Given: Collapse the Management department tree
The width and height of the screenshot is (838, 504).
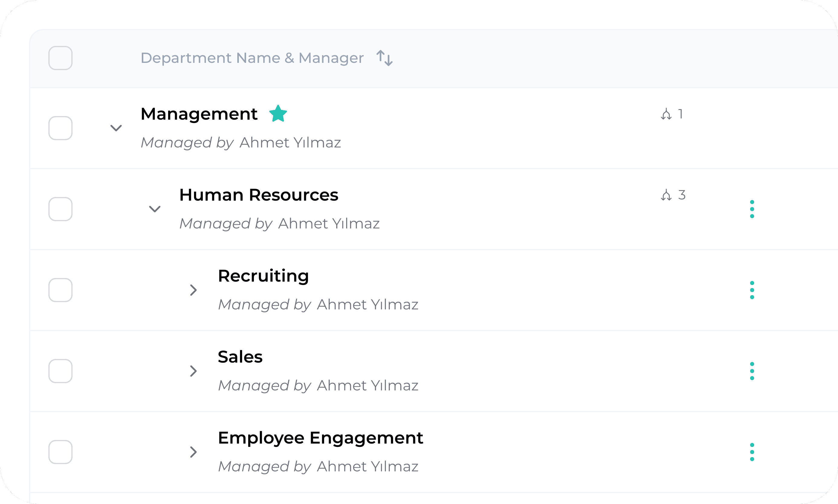Looking at the screenshot, I should click(116, 128).
